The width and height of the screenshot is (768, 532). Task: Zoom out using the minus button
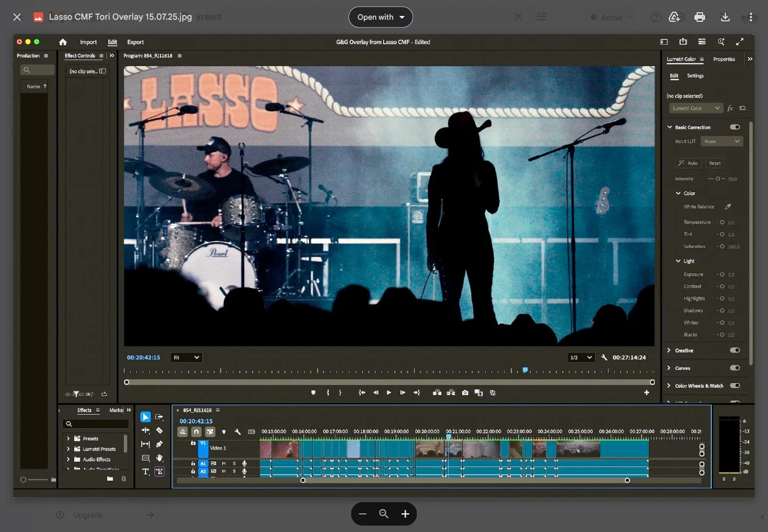[x=363, y=514]
